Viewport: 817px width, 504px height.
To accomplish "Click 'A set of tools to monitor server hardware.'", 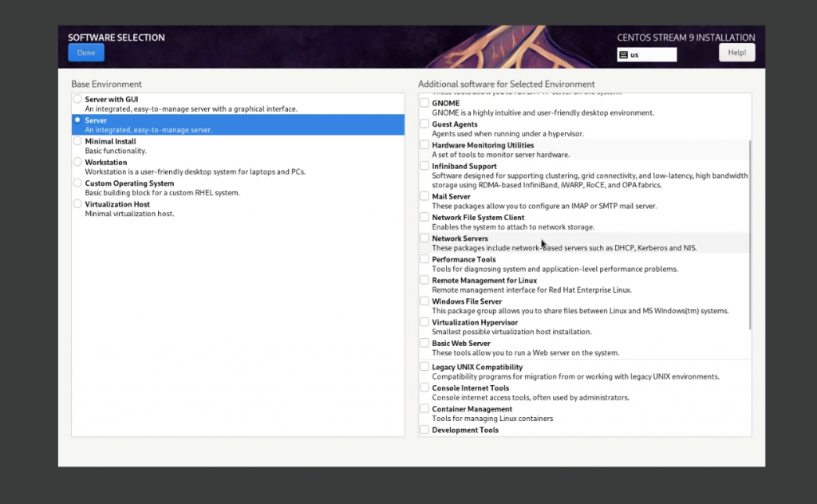I will point(501,155).
